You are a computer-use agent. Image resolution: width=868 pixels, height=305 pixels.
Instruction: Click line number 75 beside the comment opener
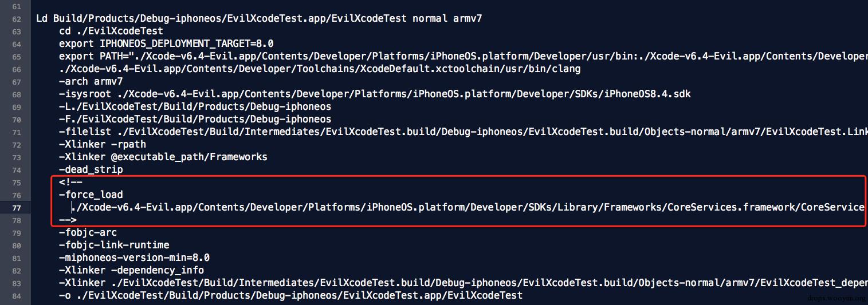[x=15, y=183]
